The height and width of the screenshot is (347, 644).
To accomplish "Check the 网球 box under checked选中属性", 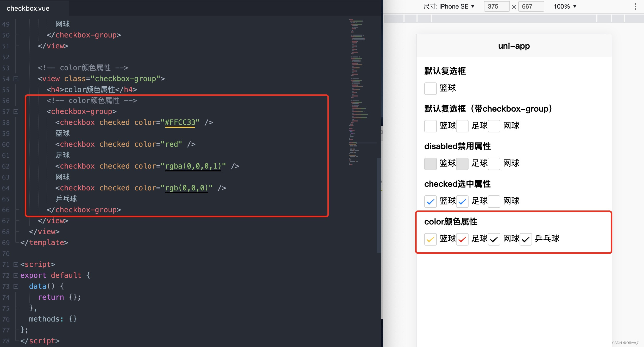I will coord(494,201).
